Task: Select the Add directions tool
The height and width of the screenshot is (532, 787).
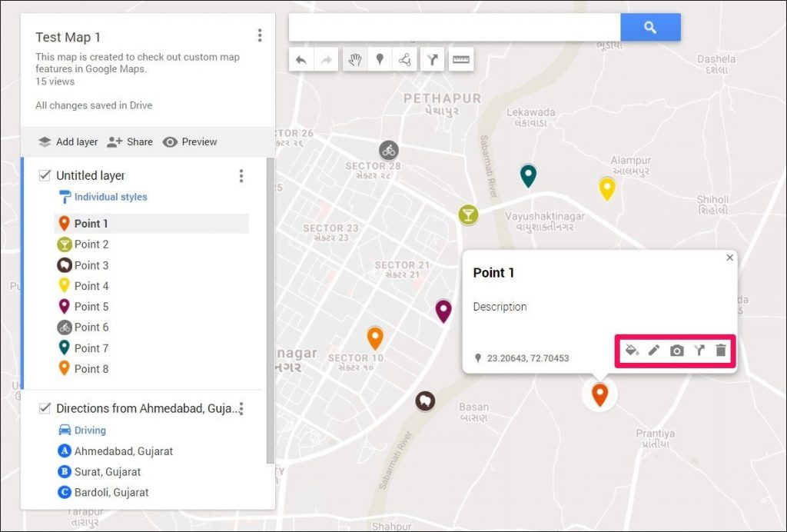Action: (432, 60)
